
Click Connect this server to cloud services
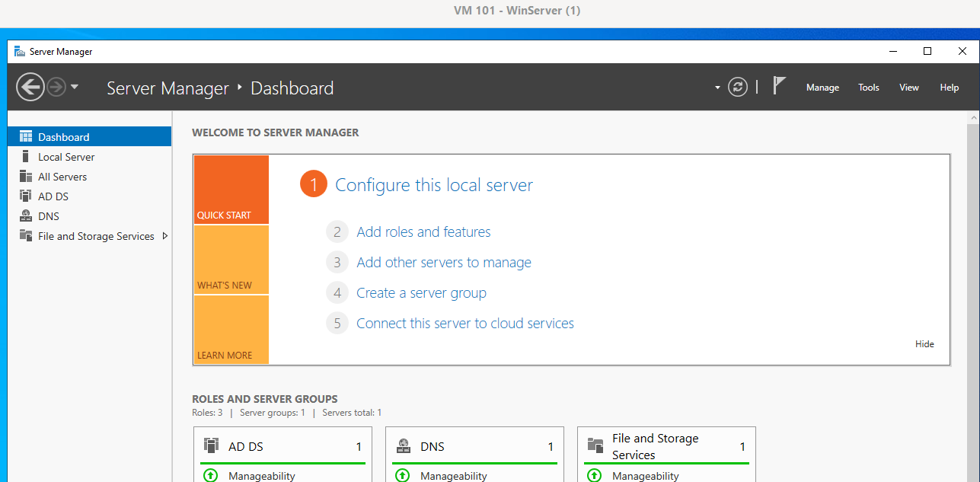[x=465, y=324]
